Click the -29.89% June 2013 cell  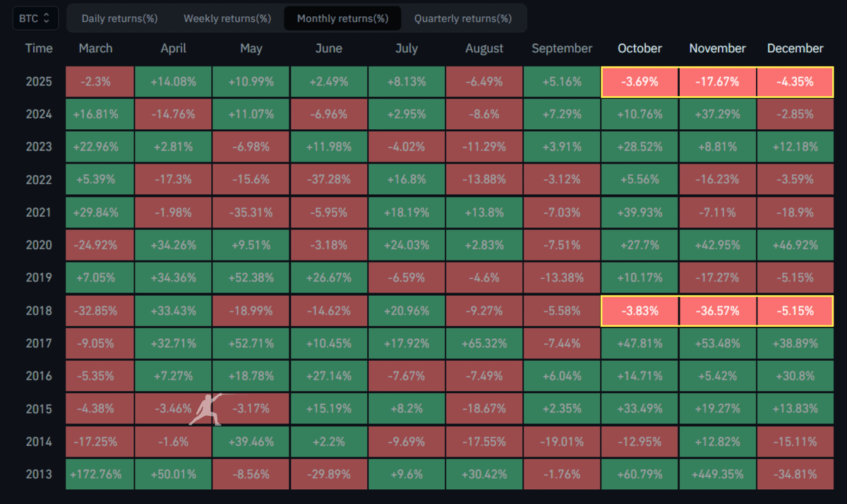click(x=329, y=474)
